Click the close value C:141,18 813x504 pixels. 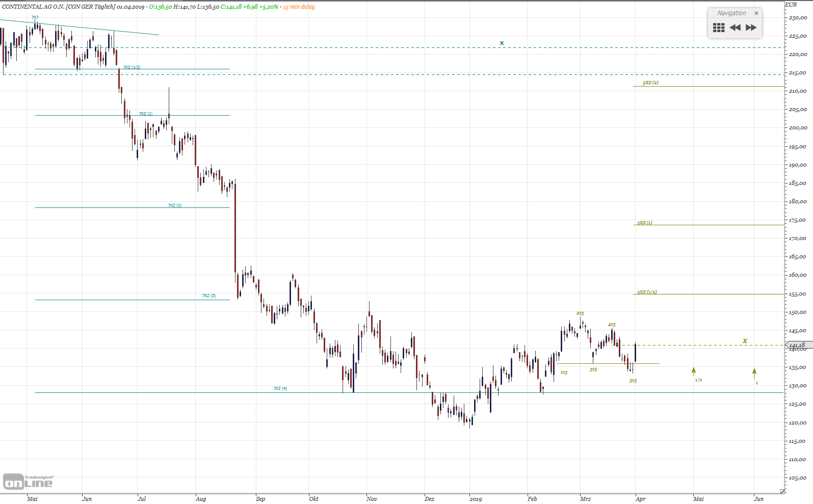point(231,7)
